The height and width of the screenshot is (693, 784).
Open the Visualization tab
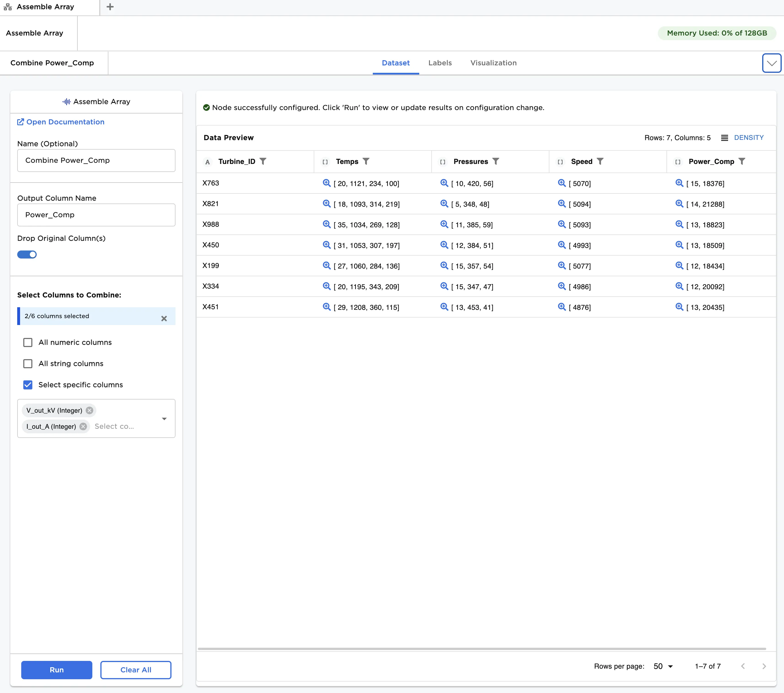coord(493,63)
